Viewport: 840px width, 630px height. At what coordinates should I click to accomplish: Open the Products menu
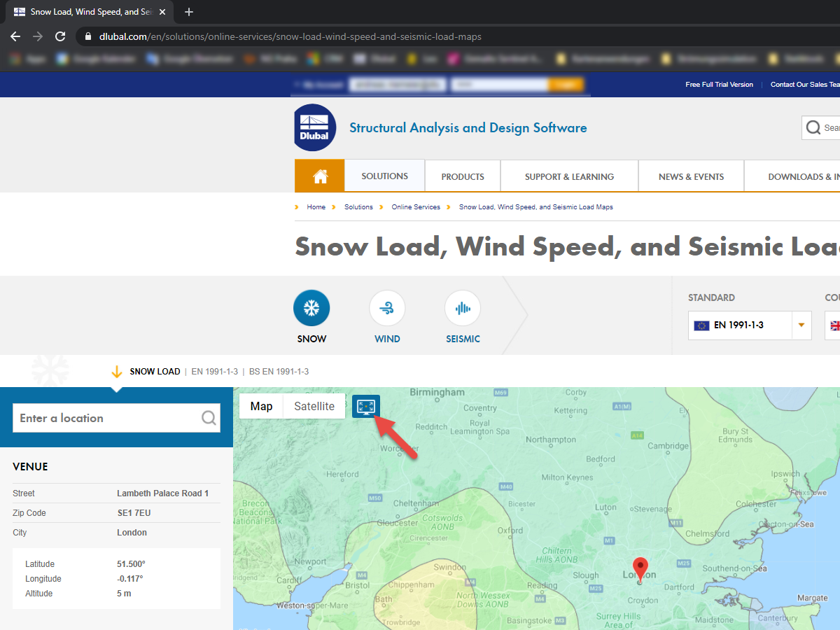click(463, 176)
